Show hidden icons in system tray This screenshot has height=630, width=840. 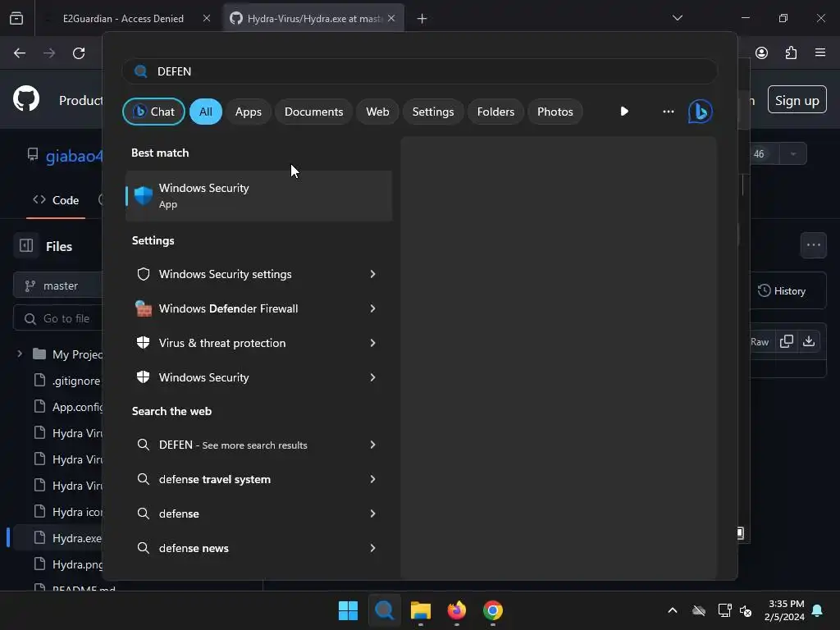click(x=673, y=610)
